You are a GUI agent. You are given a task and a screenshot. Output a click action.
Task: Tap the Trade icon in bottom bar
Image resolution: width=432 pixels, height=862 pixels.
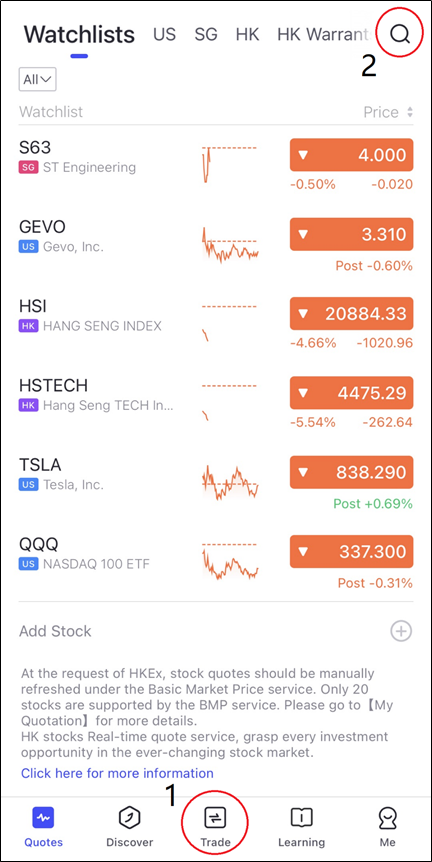point(215,817)
